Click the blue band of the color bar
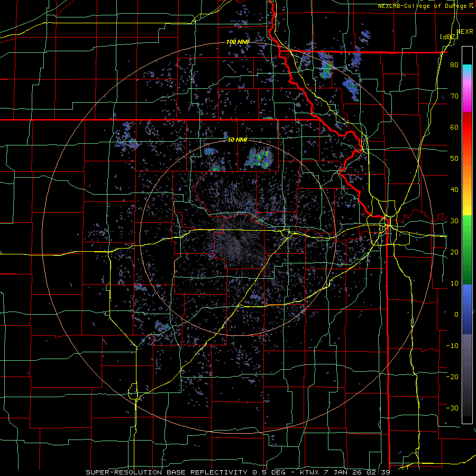476x476 pixels. pyautogui.click(x=467, y=309)
